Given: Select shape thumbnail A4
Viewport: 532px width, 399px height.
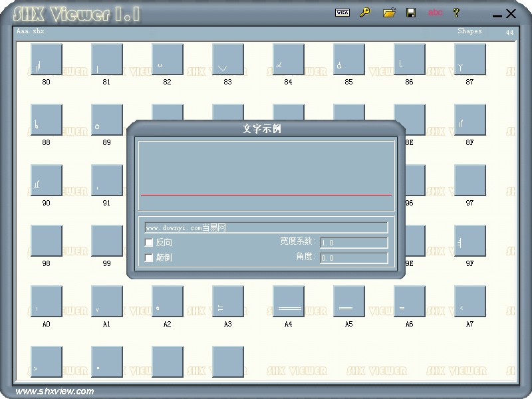Looking at the screenshot, I should coord(289,302).
